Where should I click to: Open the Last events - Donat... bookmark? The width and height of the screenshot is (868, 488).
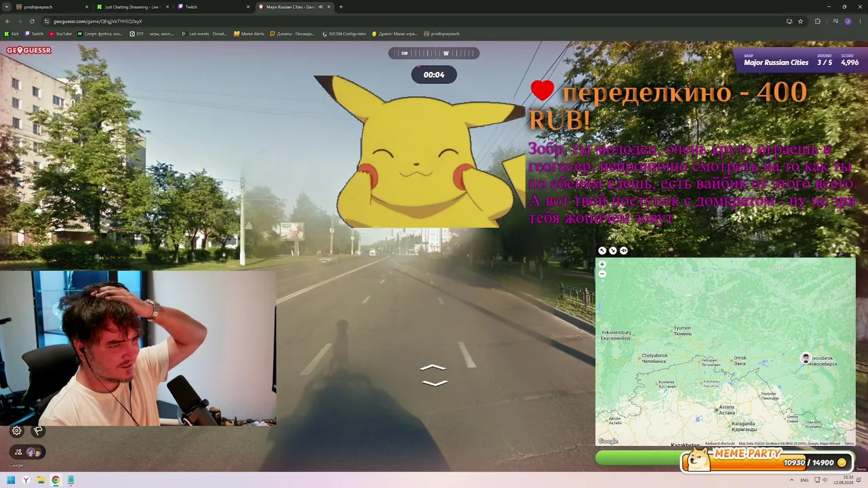[204, 34]
